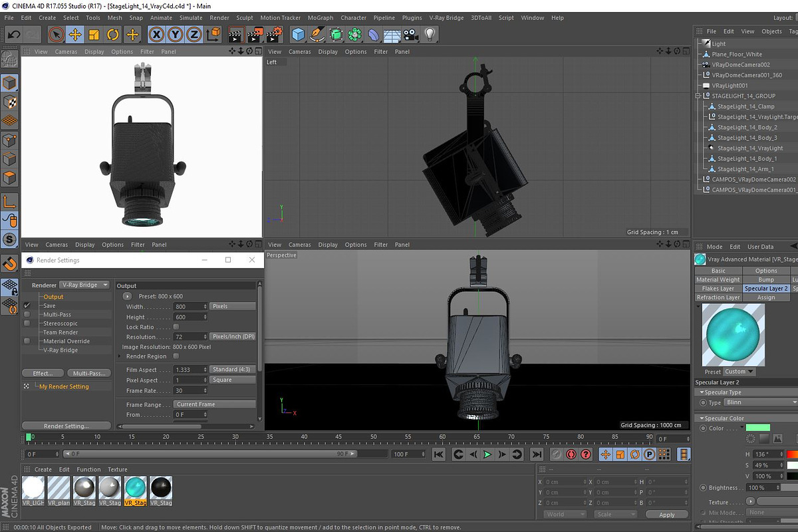The height and width of the screenshot is (532, 798).
Task: Select the Rotate tool icon
Action: click(113, 35)
